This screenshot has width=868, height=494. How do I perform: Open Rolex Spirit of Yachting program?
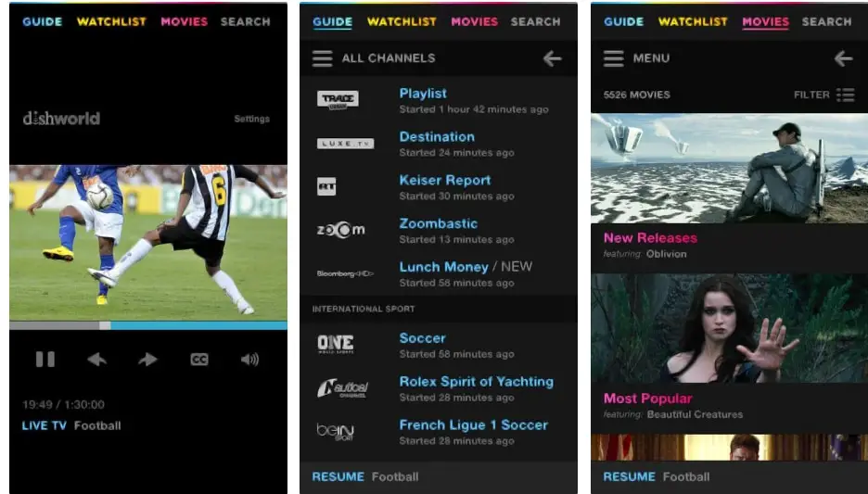(x=476, y=382)
